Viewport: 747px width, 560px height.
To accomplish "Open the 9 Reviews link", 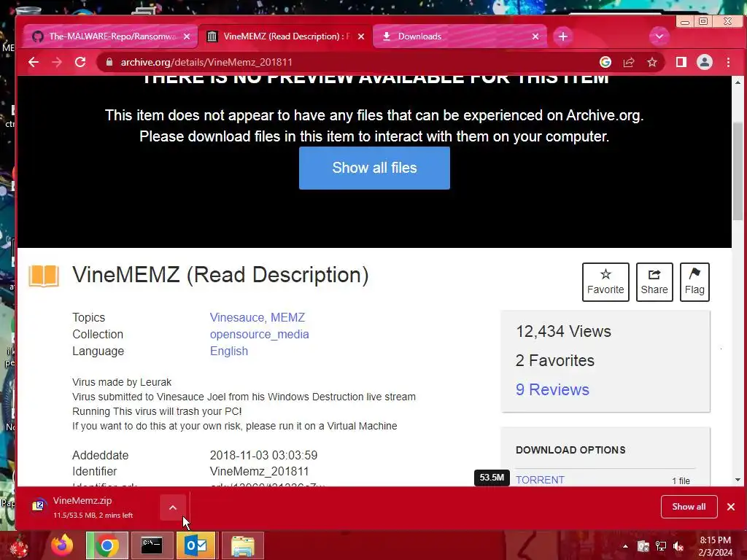I will click(x=552, y=389).
